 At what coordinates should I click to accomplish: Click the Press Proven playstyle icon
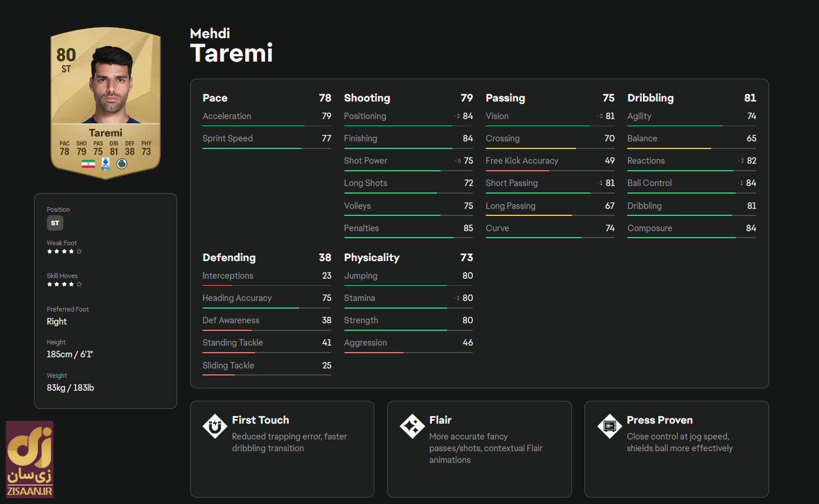(x=609, y=426)
